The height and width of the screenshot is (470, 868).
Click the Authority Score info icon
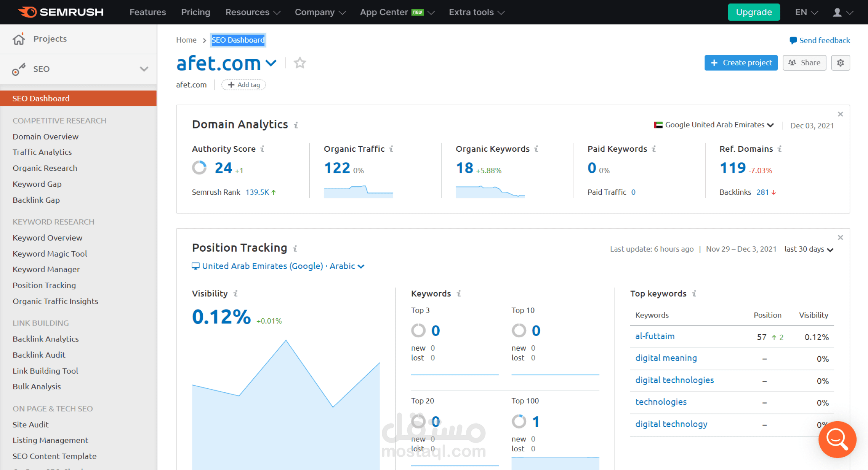(x=263, y=149)
